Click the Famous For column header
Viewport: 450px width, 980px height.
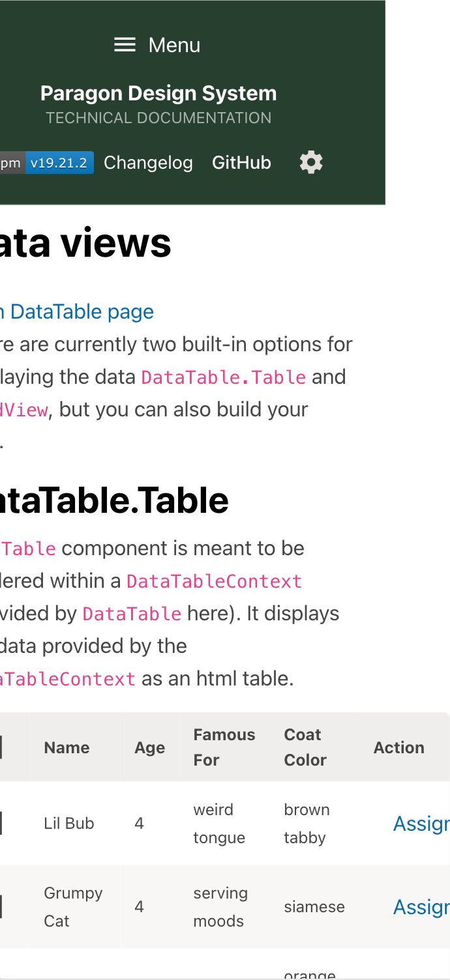[224, 747]
